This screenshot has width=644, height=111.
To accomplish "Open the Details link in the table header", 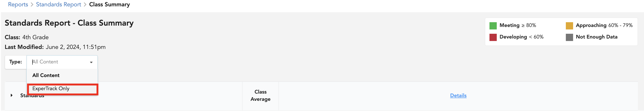I will (458, 96).
